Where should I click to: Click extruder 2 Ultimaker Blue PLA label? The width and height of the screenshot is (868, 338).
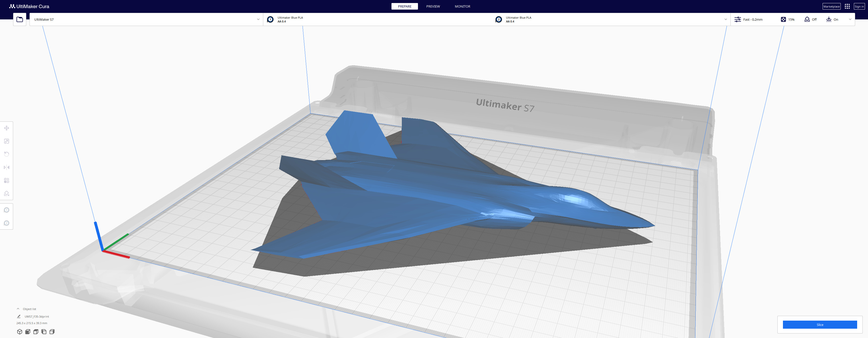point(519,17)
